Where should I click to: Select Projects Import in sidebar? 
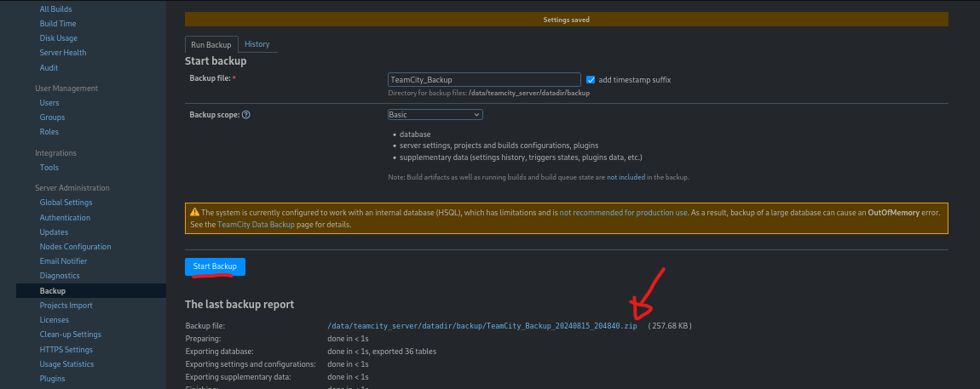point(66,305)
